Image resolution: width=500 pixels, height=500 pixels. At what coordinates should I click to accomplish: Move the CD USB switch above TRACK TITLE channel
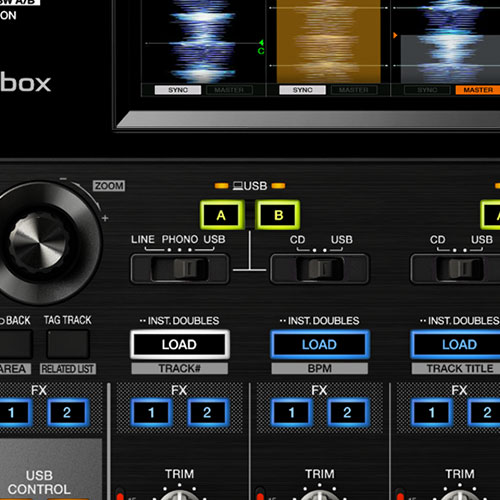459,269
